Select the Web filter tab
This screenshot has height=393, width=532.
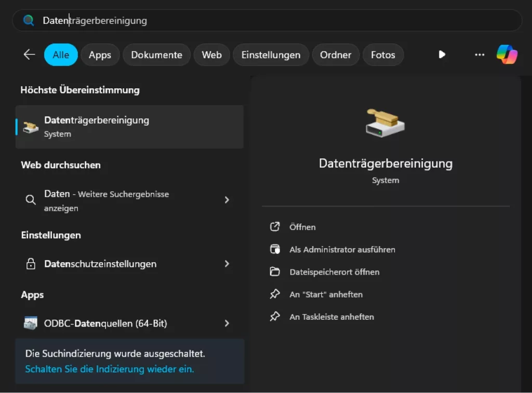pyautogui.click(x=211, y=55)
